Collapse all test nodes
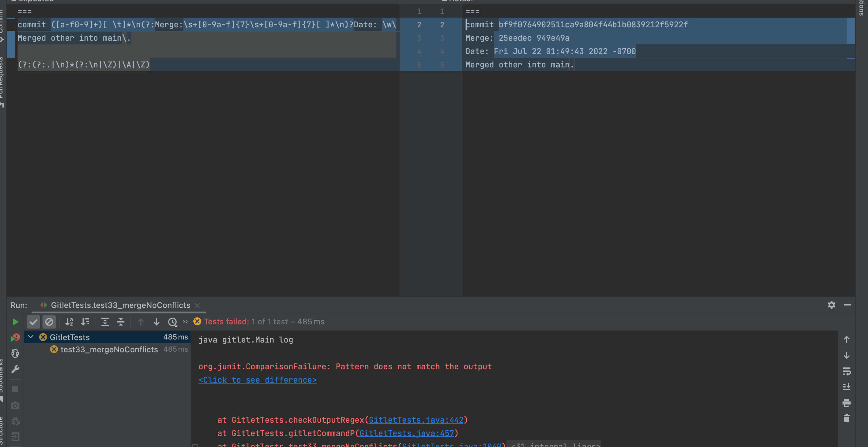The width and height of the screenshot is (868, 447). pos(120,322)
